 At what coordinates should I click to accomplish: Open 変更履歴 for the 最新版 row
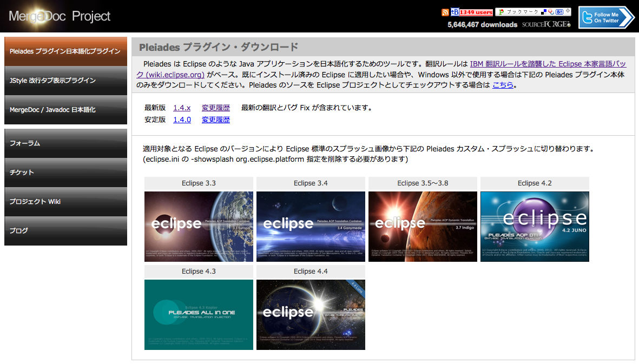(x=215, y=108)
